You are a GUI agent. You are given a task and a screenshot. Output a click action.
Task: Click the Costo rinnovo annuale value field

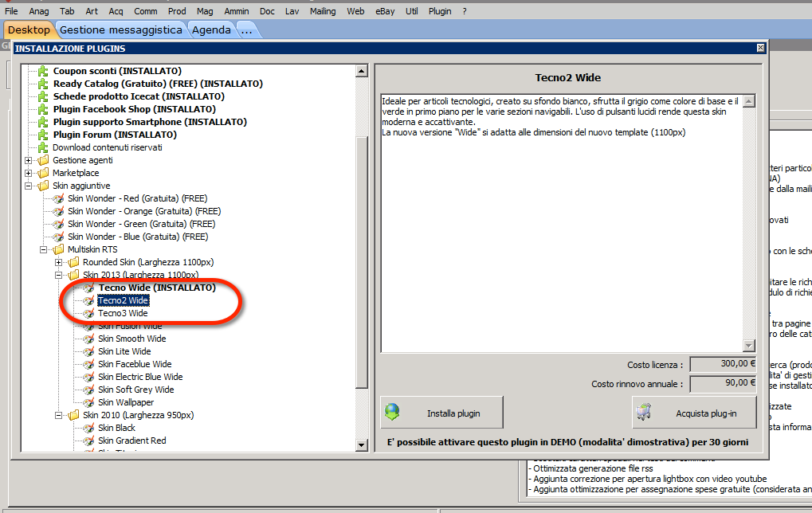(723, 384)
